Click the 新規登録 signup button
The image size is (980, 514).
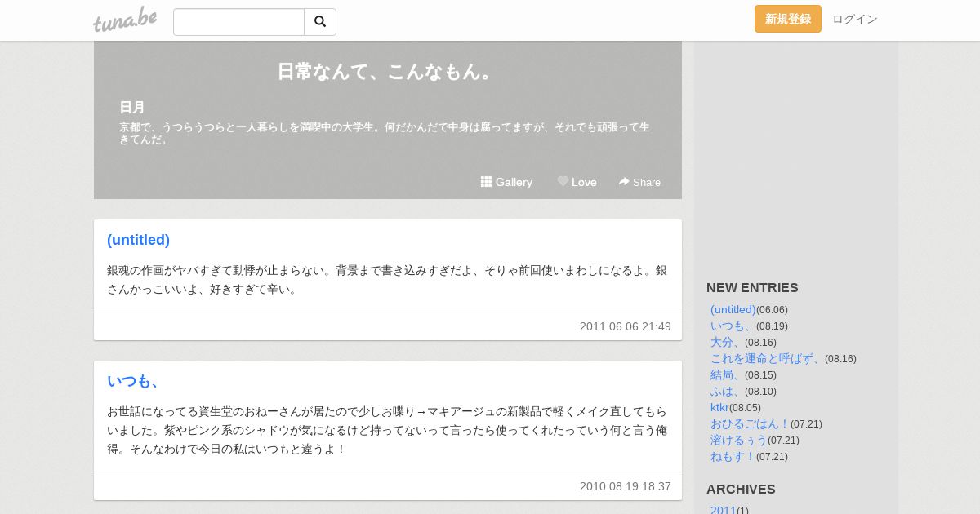(788, 19)
